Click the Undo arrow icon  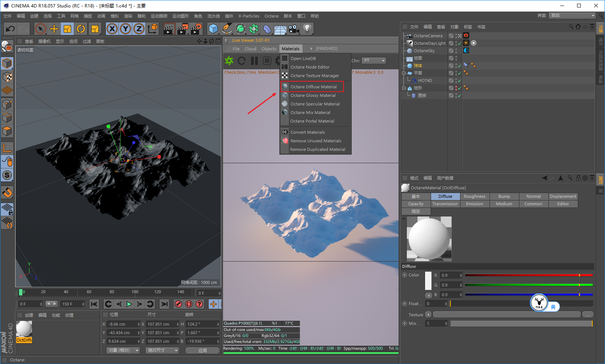tap(10, 29)
